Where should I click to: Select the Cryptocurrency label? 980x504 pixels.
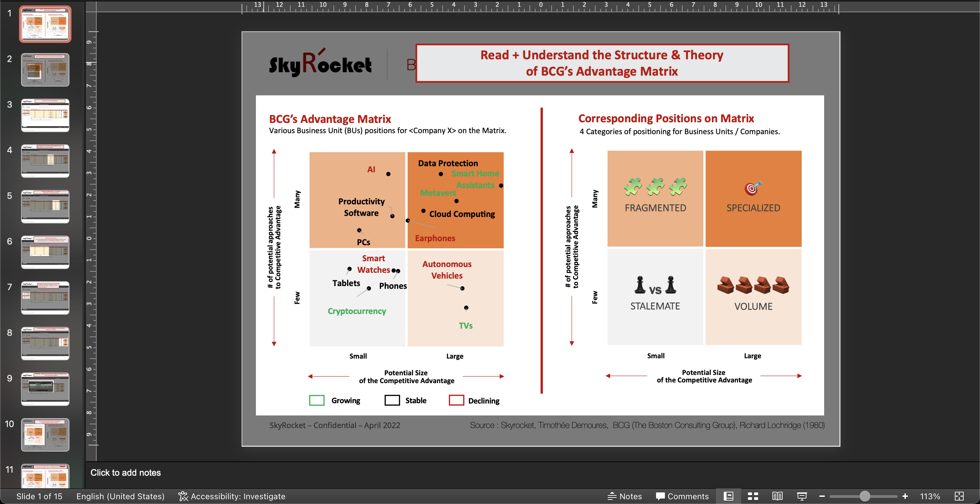[357, 311]
